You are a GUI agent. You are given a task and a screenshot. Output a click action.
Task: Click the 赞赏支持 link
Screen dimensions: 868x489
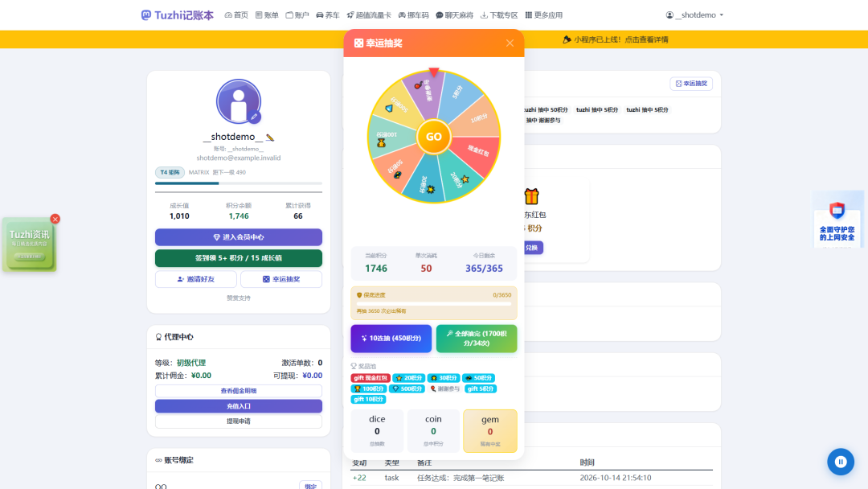(x=239, y=298)
